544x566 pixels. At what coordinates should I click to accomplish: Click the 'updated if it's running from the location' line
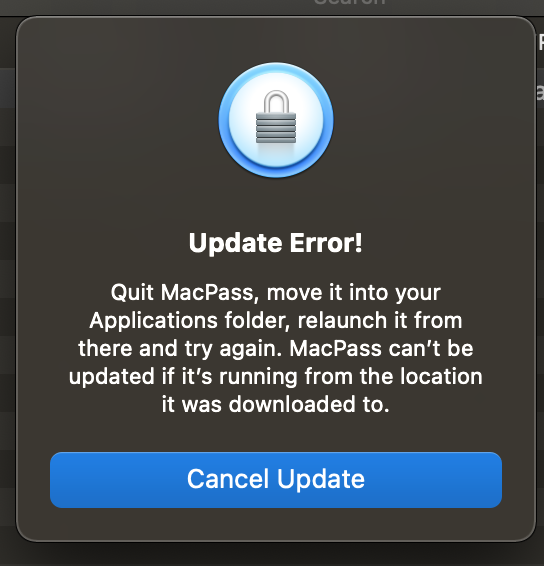pyautogui.click(x=275, y=376)
